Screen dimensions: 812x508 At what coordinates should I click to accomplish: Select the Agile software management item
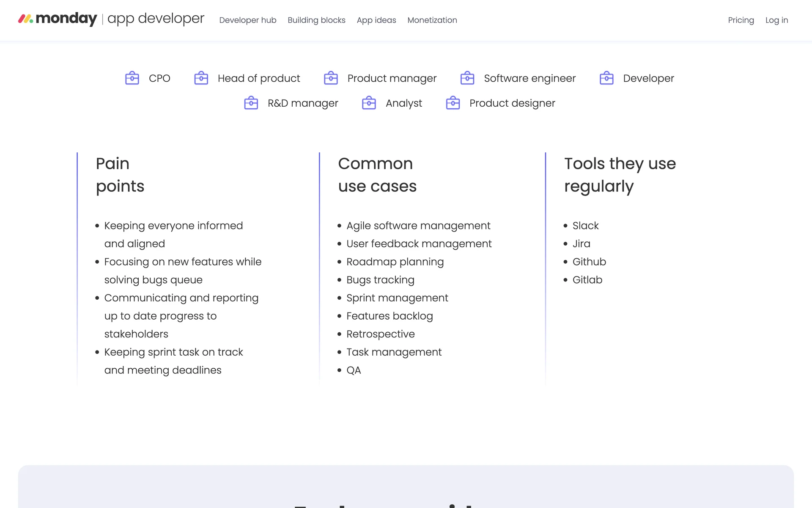(x=418, y=226)
